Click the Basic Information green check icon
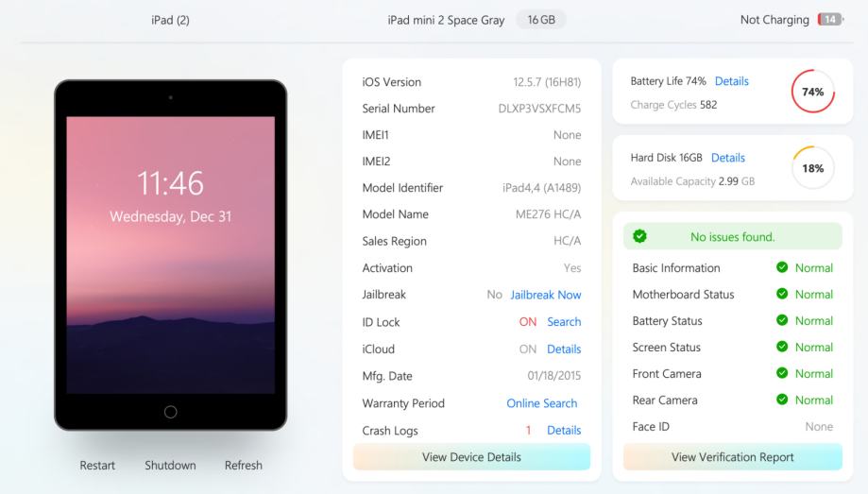This screenshot has width=868, height=494. click(782, 267)
